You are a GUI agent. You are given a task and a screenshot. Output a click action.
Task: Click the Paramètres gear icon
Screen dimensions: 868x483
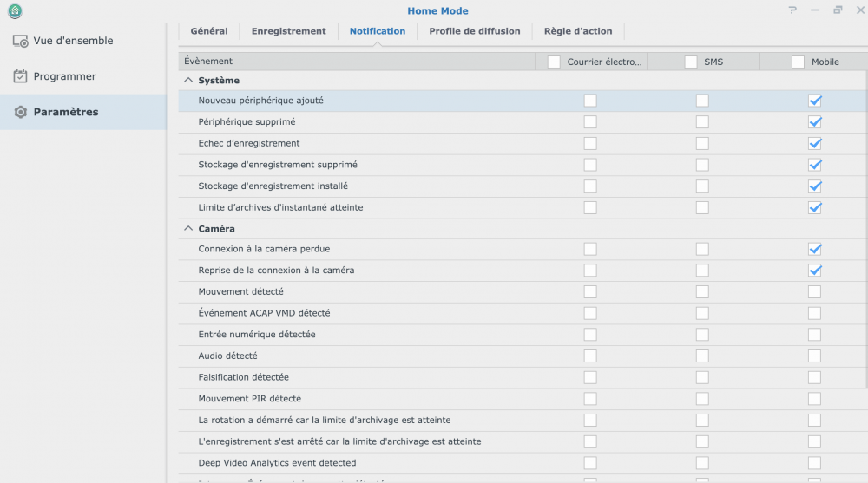21,112
